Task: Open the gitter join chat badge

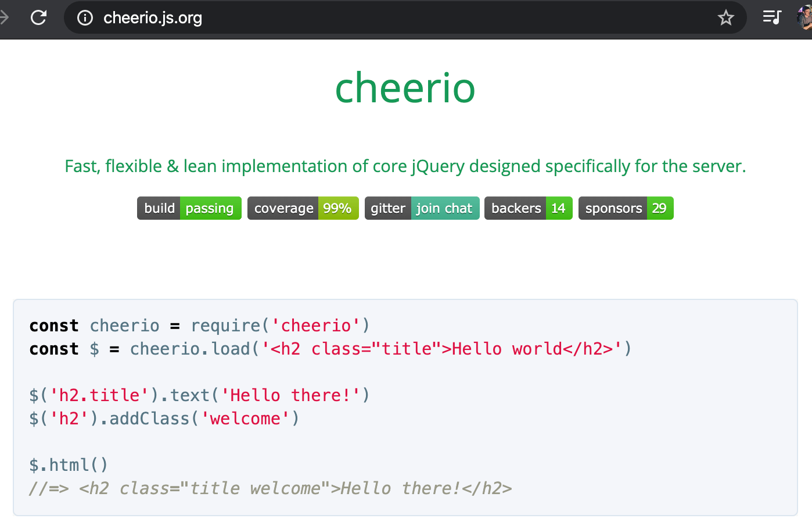Action: [x=422, y=208]
